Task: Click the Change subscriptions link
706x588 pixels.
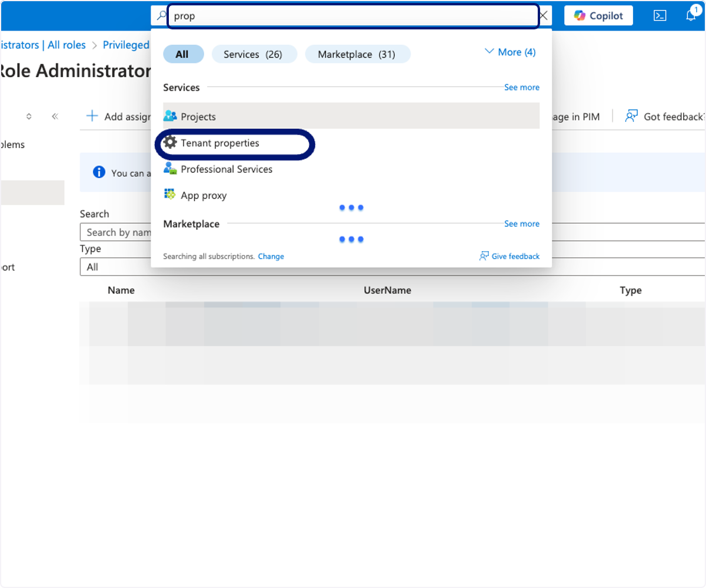Action: (x=271, y=256)
